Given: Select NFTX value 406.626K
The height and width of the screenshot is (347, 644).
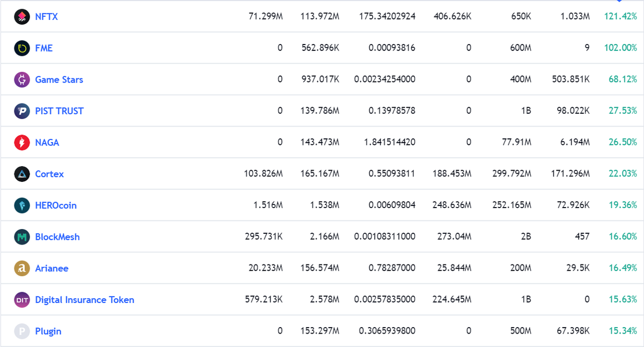Looking at the screenshot, I should 452,17.
